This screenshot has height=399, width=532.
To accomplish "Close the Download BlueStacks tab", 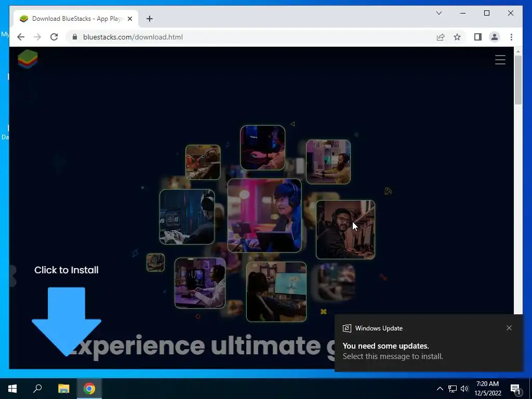I will 129,19.
